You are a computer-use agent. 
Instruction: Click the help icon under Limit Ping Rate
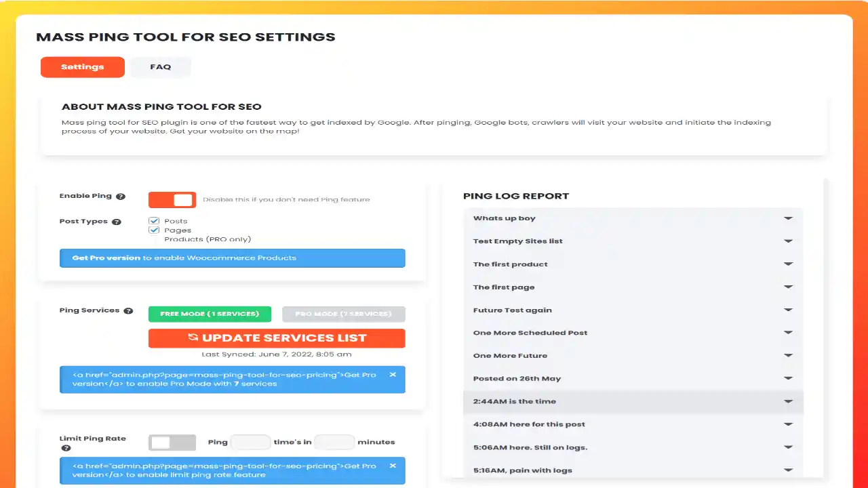click(x=66, y=448)
